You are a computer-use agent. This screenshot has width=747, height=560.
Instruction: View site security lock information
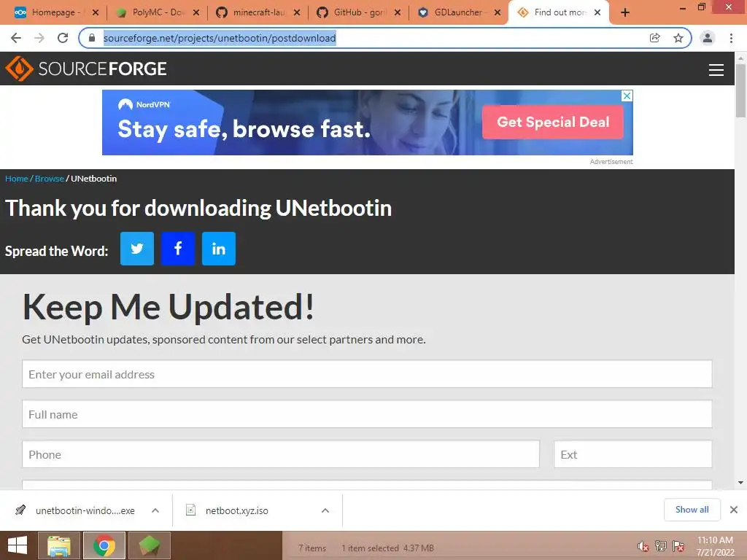click(92, 38)
